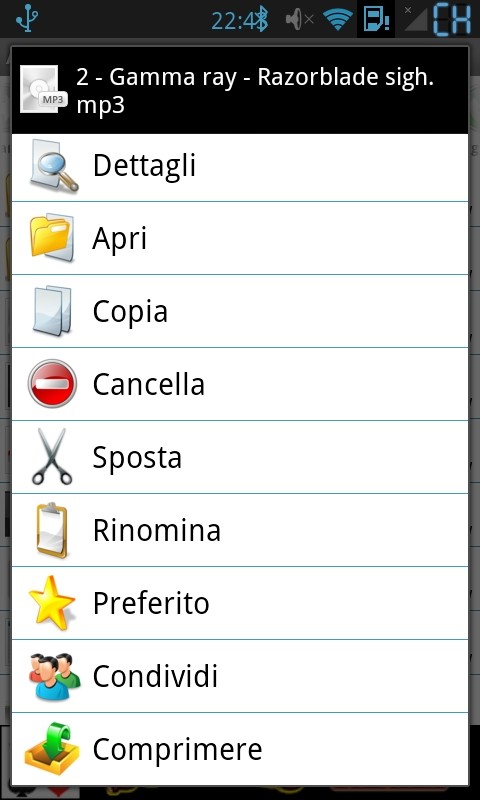
Task: Select Sposta to move the file
Action: tap(240, 457)
